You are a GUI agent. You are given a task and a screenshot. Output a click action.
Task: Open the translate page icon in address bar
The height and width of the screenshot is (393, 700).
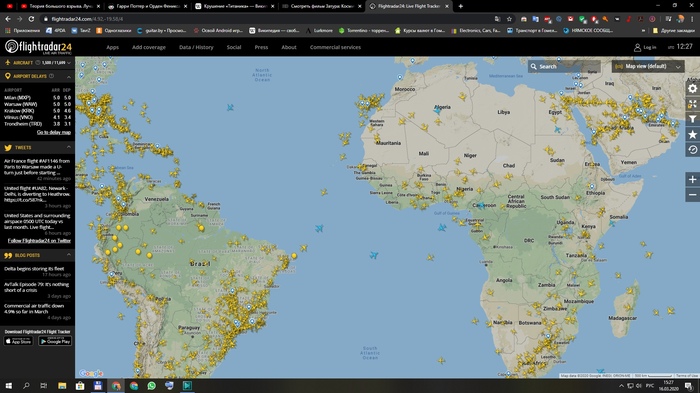click(x=497, y=19)
